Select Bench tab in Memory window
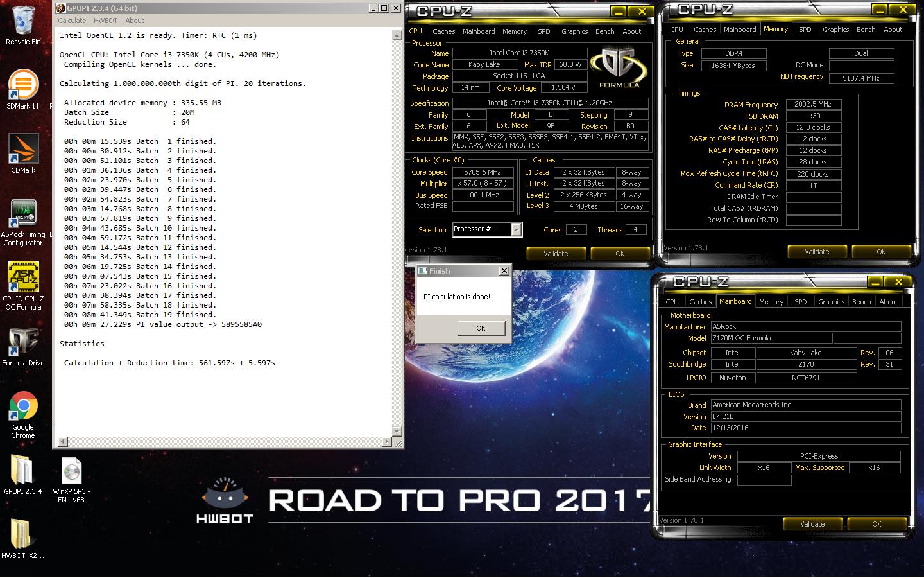The image size is (924, 578). pos(866,30)
